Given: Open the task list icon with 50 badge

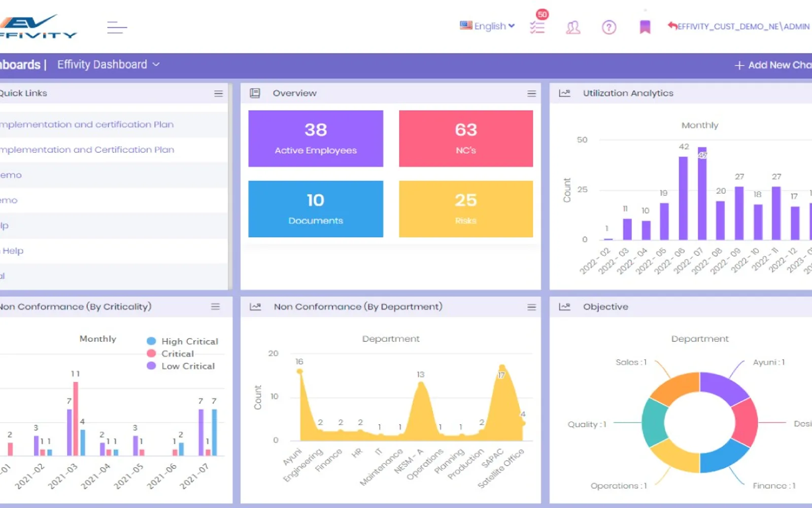Looking at the screenshot, I should 537,27.
